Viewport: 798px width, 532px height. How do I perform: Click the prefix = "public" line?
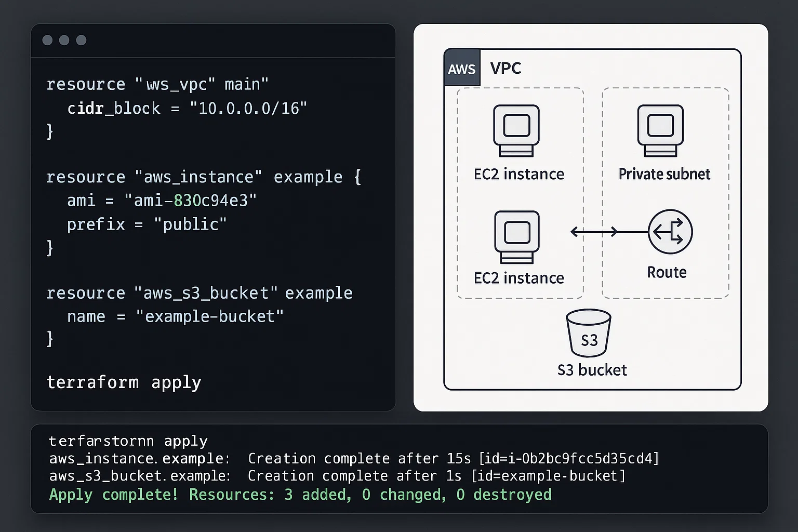147,224
